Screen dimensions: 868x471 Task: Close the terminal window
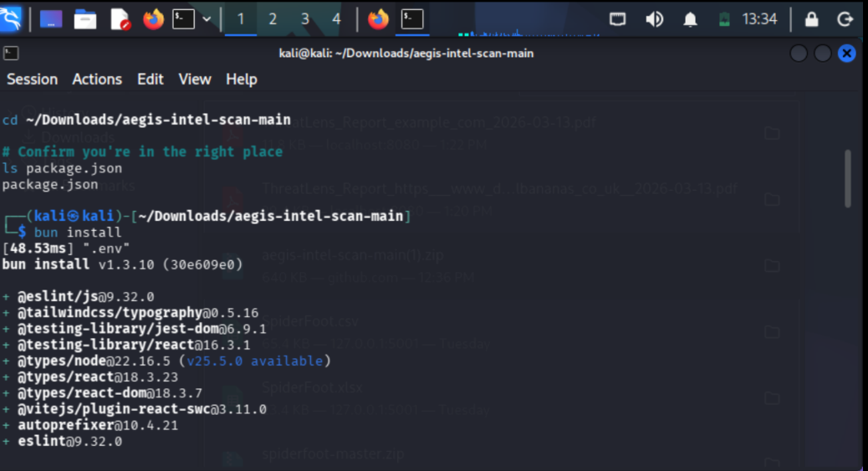click(847, 54)
